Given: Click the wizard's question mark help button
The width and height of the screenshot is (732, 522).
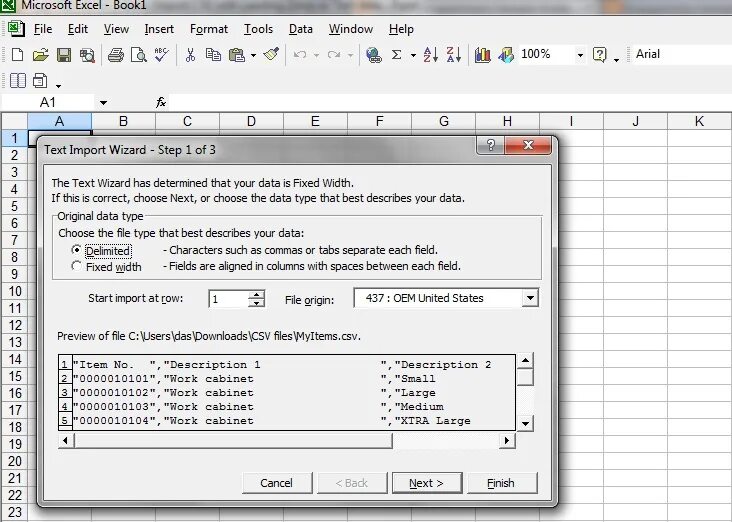Looking at the screenshot, I should pos(490,145).
